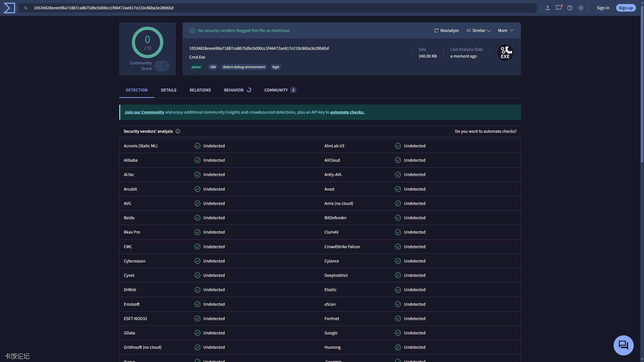Image resolution: width=644 pixels, height=362 pixels.
Task: Click info icon beside Security vendors' analysis
Action: [178, 131]
